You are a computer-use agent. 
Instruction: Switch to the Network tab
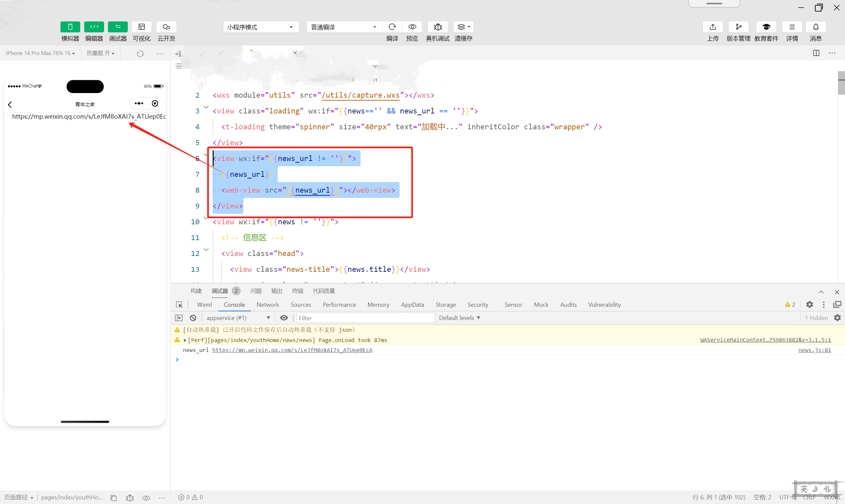pyautogui.click(x=267, y=305)
